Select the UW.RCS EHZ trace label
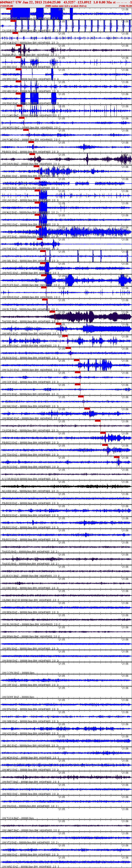 tap(30, 467)
